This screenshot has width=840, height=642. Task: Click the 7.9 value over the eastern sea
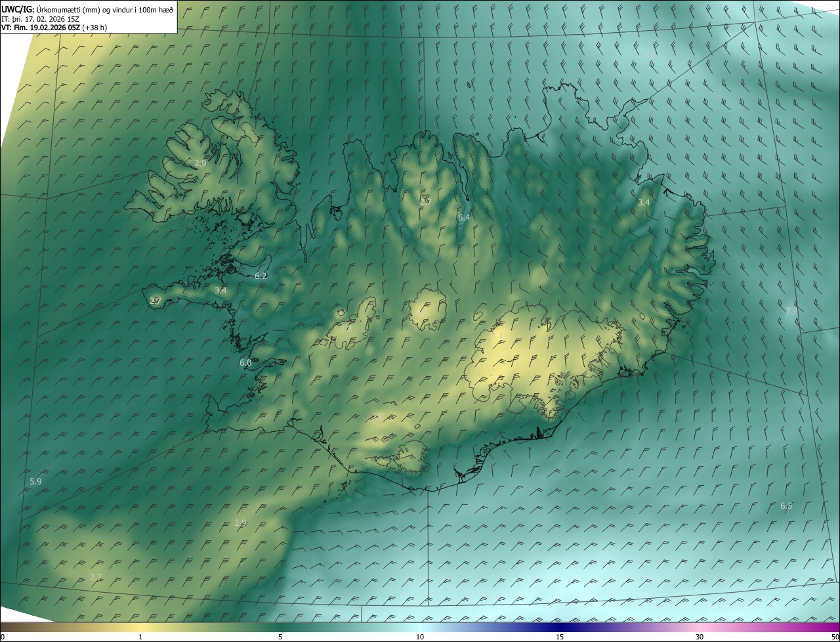tap(791, 310)
